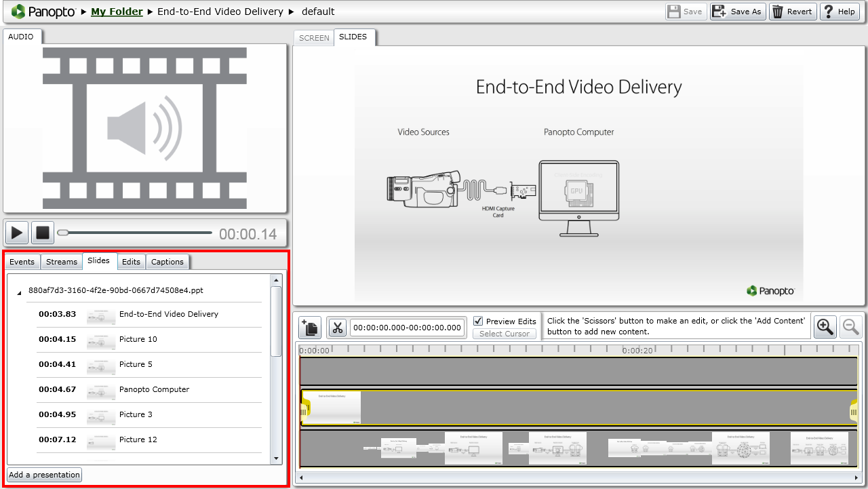Activate the Scissors edit tool

pyautogui.click(x=338, y=328)
